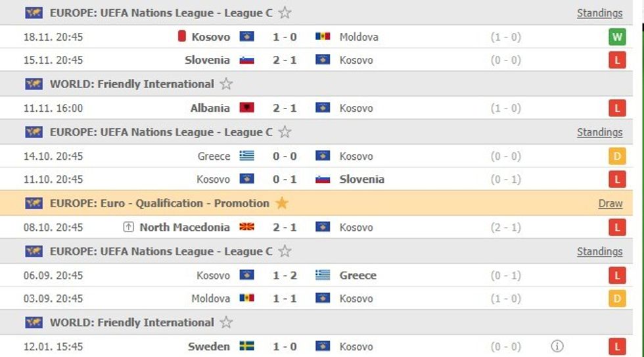The width and height of the screenshot is (644, 357).
Task: Toggle the gold star beside Euro Qualification Promotion
Action: coord(282,203)
